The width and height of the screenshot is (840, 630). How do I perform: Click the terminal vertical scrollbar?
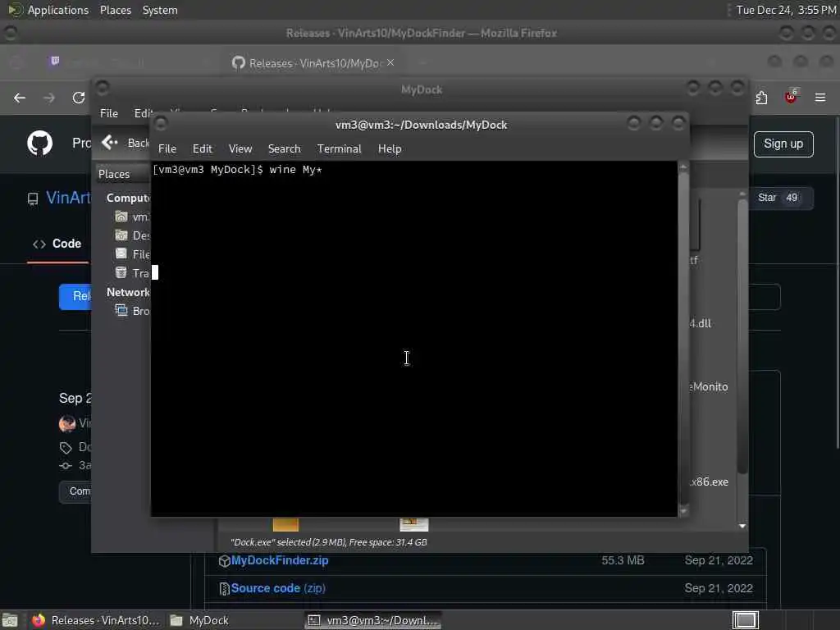(x=683, y=339)
